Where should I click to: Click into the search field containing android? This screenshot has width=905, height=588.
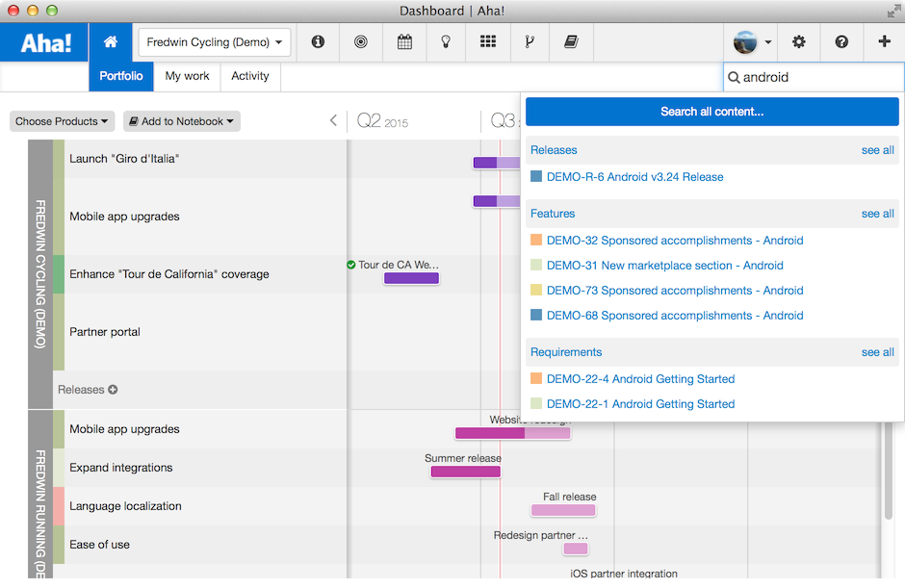(814, 77)
